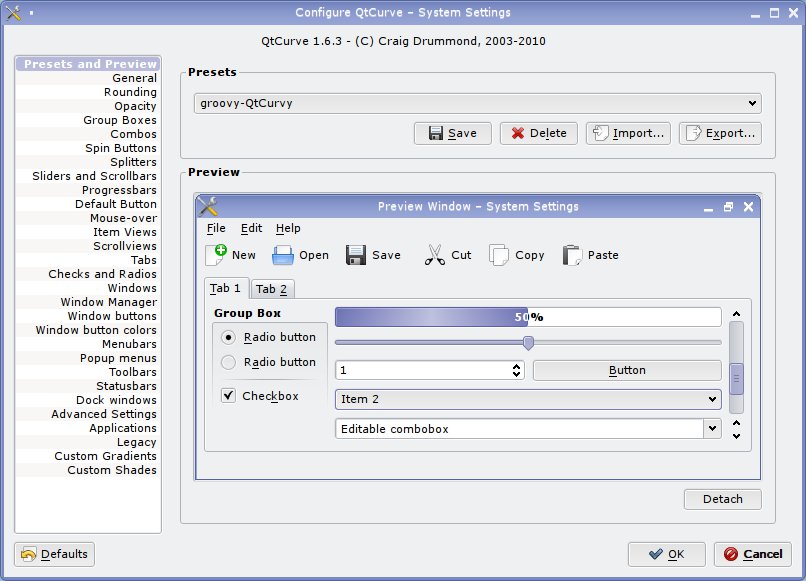
Task: Expand the Editable combobox arrow
Action: [712, 428]
